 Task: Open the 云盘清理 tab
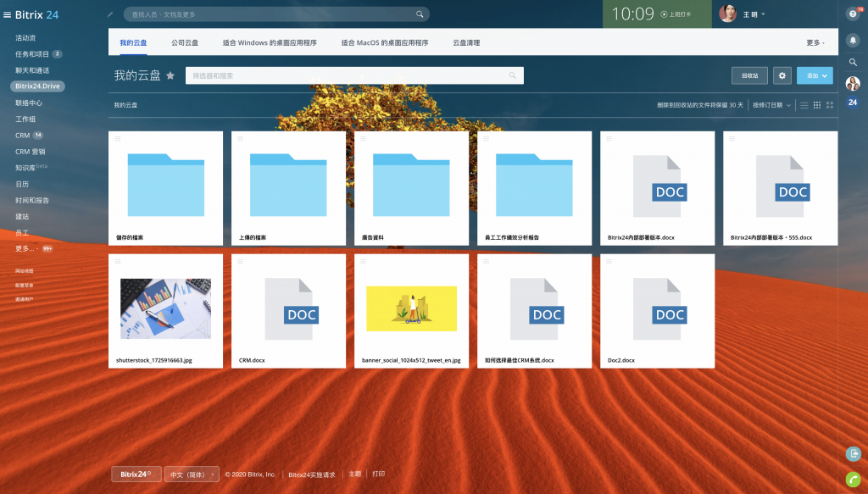(x=466, y=42)
